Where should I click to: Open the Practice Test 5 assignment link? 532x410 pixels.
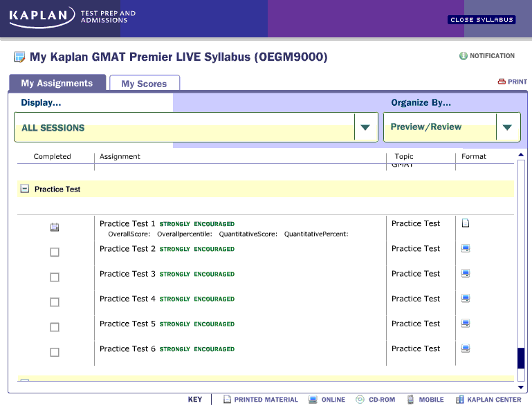(x=127, y=324)
